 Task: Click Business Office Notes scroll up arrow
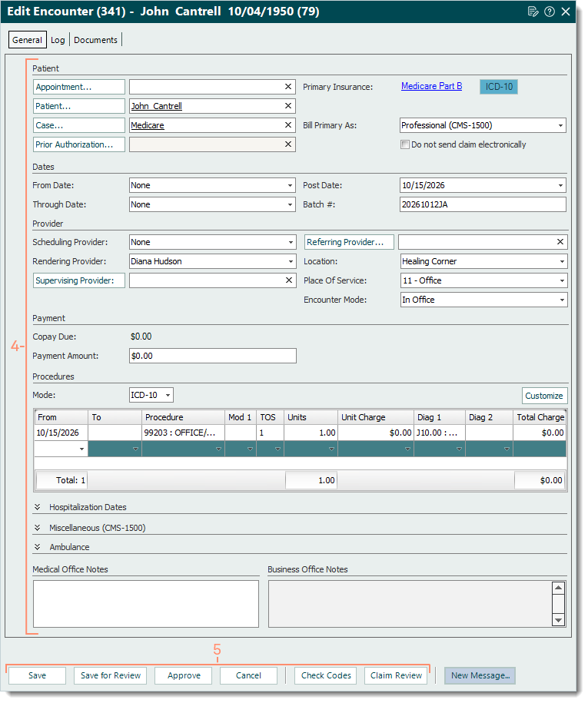(x=558, y=587)
